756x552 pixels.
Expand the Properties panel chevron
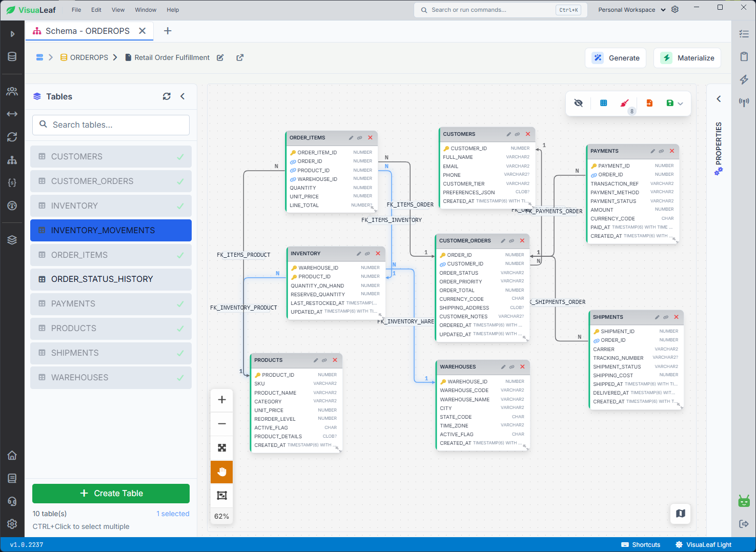[719, 99]
